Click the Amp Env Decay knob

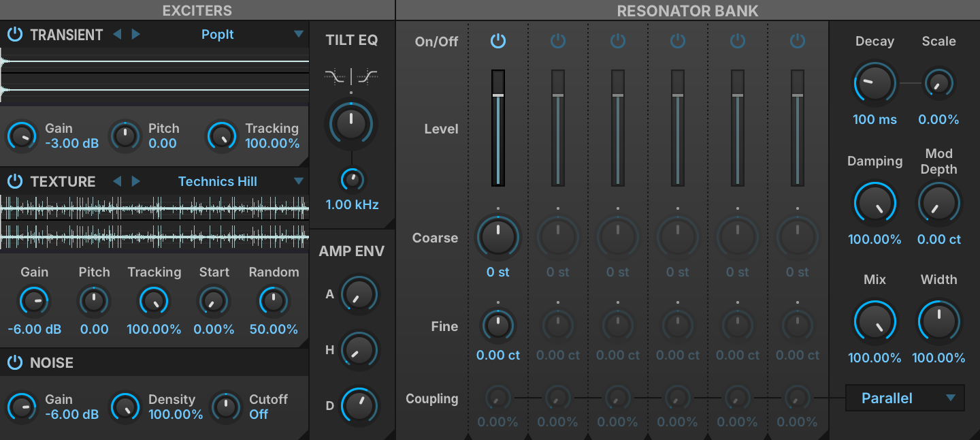click(359, 406)
